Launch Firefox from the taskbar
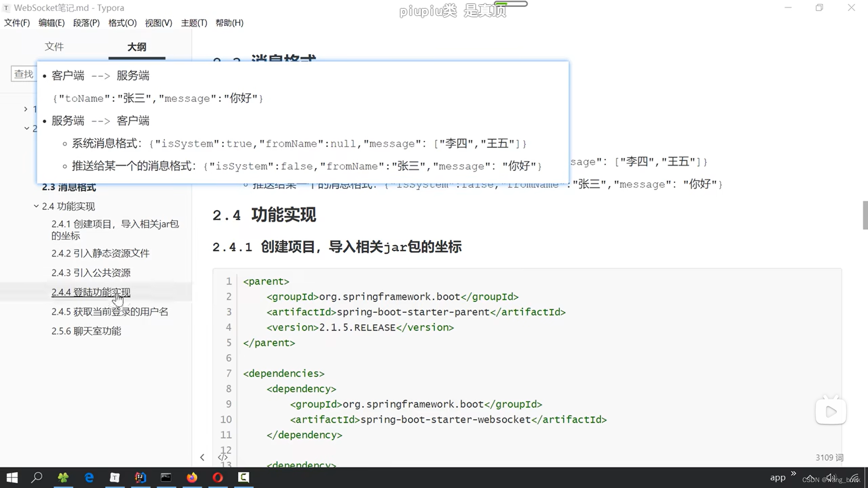This screenshot has width=868, height=488. tap(192, 477)
